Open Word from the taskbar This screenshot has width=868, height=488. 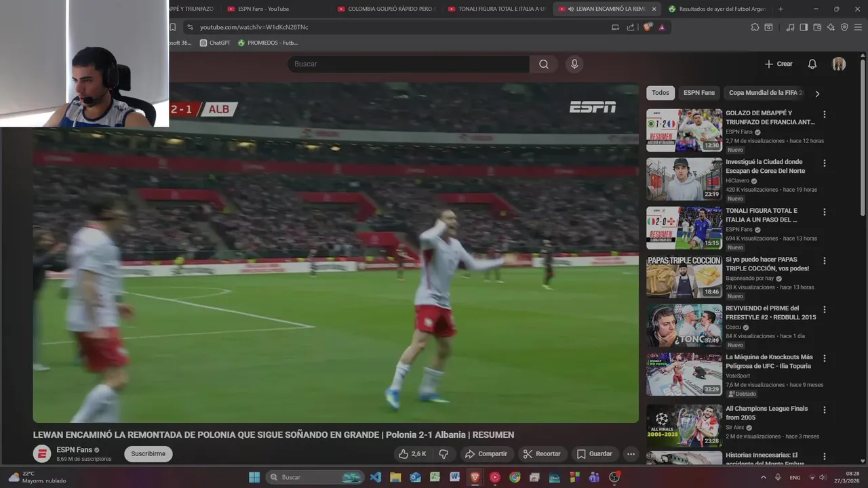tap(455, 477)
